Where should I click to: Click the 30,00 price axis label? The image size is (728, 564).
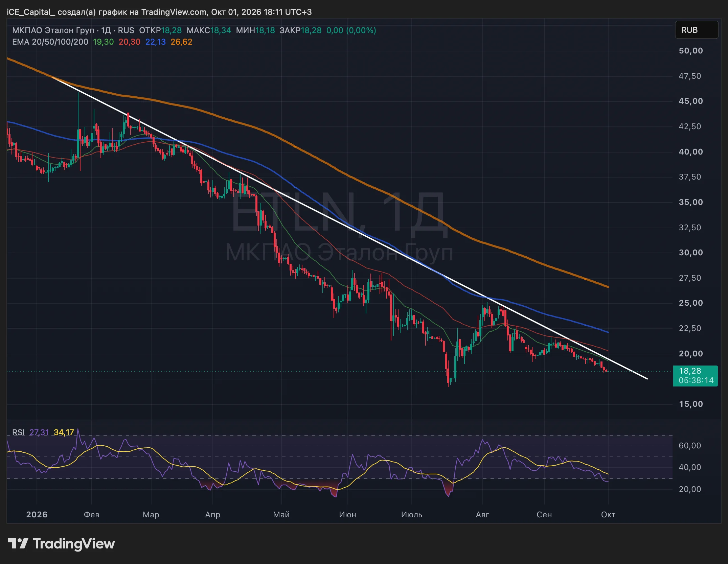click(x=691, y=253)
